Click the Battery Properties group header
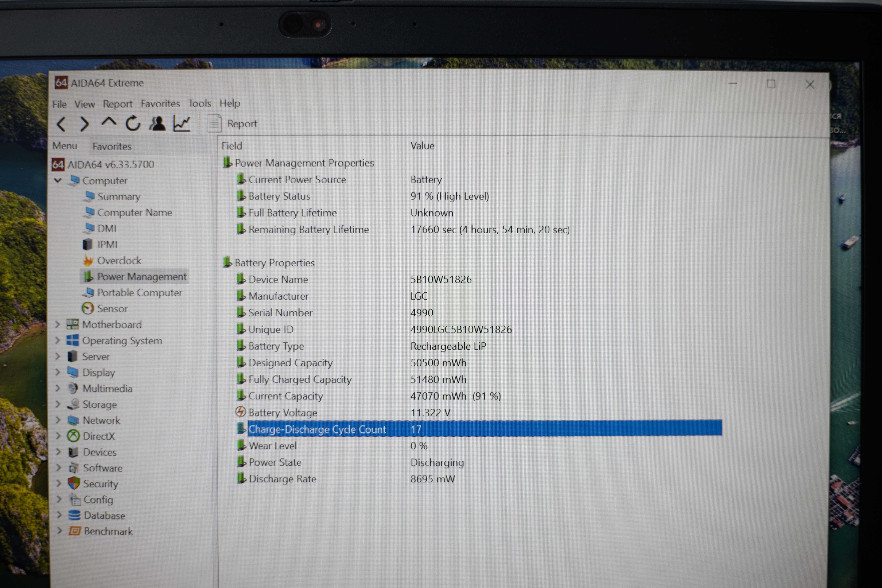882x588 pixels. click(x=269, y=262)
